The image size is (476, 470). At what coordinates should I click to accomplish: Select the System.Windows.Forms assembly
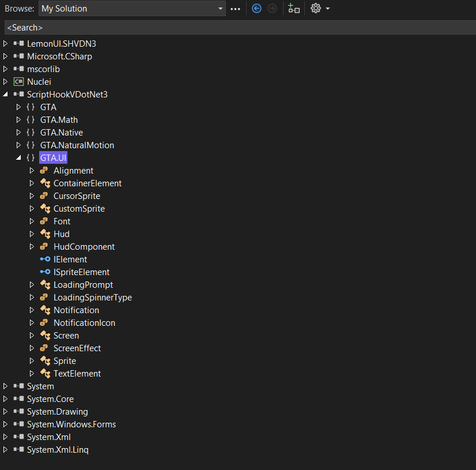[x=71, y=424]
